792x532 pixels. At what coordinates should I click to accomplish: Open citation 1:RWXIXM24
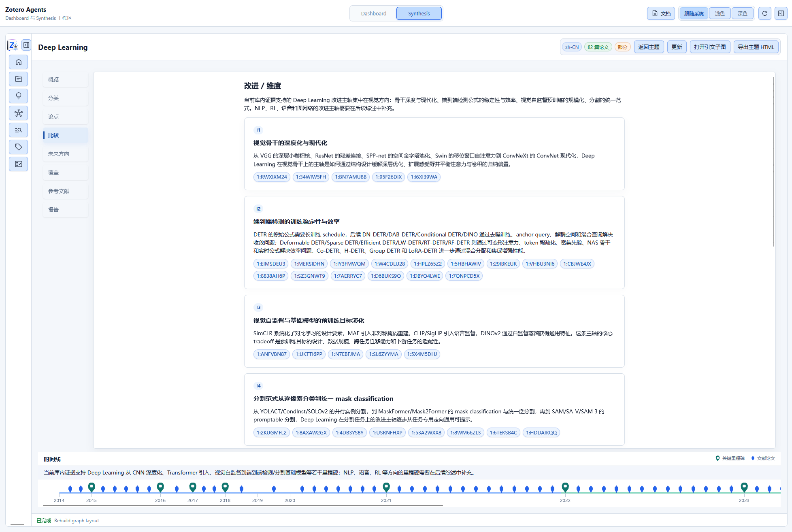click(272, 177)
